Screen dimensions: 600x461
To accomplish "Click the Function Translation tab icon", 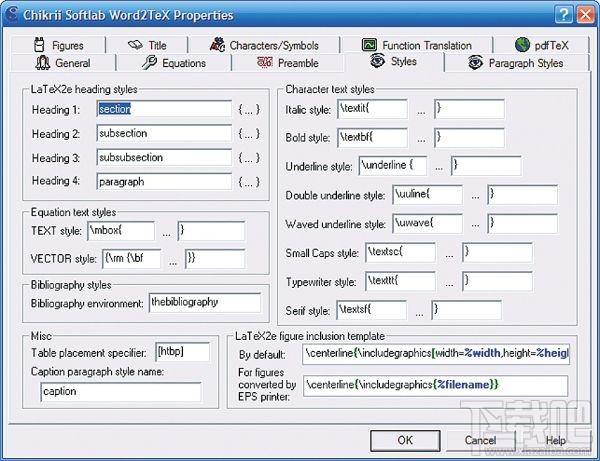I will pyautogui.click(x=369, y=45).
